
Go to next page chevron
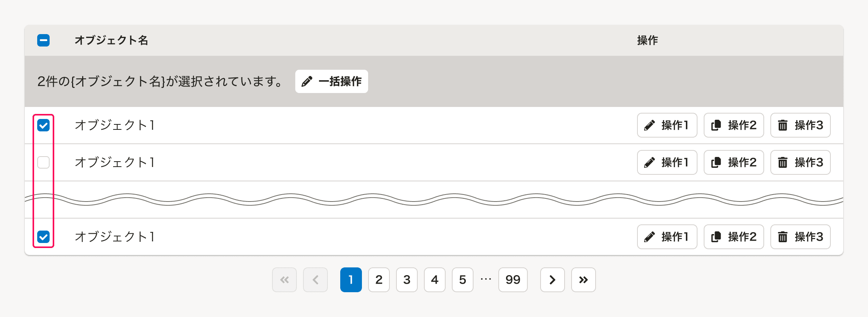pyautogui.click(x=553, y=280)
